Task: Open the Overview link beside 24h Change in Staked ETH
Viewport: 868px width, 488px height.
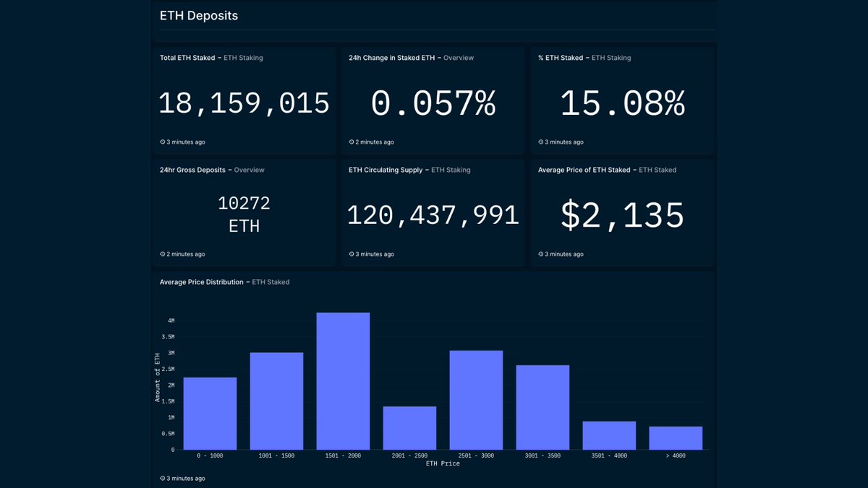Action: 459,58
